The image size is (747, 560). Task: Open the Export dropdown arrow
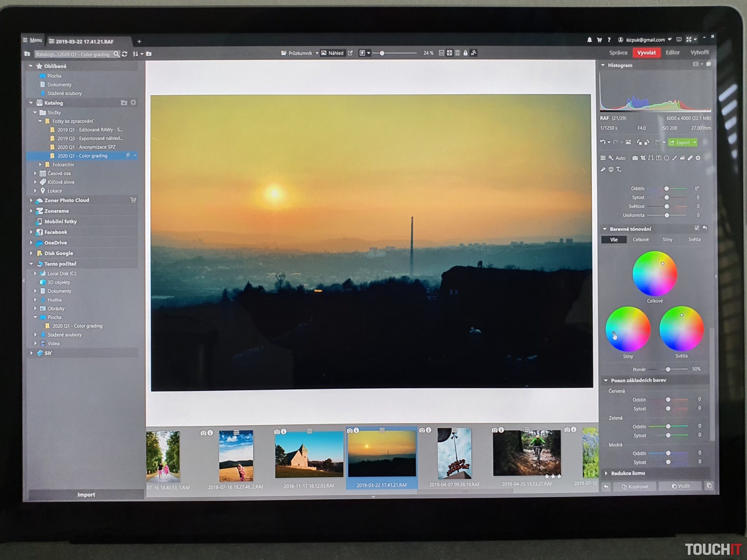(x=694, y=142)
